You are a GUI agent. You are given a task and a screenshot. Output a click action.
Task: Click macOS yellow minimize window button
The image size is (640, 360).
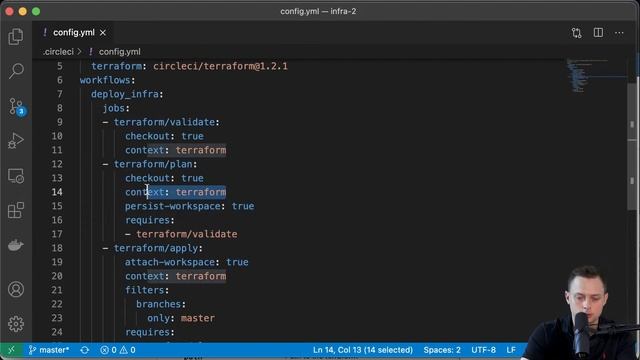tap(23, 11)
